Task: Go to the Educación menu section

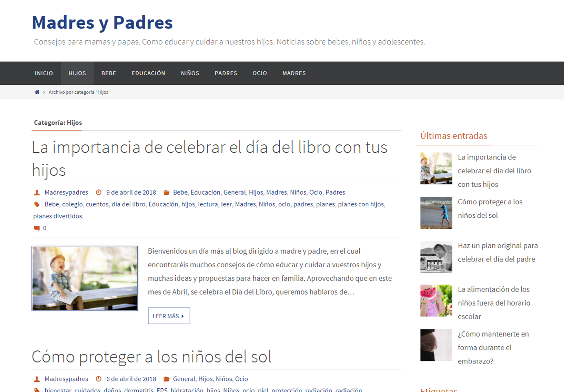Action: (148, 73)
